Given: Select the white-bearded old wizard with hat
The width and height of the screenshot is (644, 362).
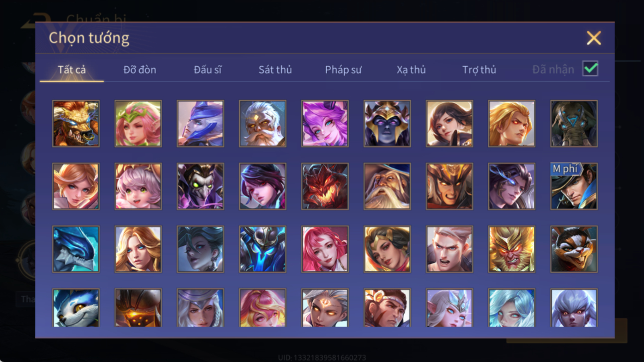Looking at the screenshot, I should (x=387, y=186).
